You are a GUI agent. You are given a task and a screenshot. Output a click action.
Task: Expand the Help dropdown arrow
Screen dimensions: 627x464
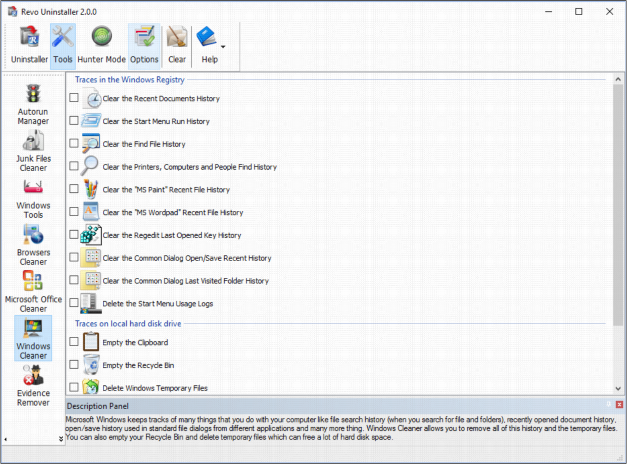coord(223,47)
